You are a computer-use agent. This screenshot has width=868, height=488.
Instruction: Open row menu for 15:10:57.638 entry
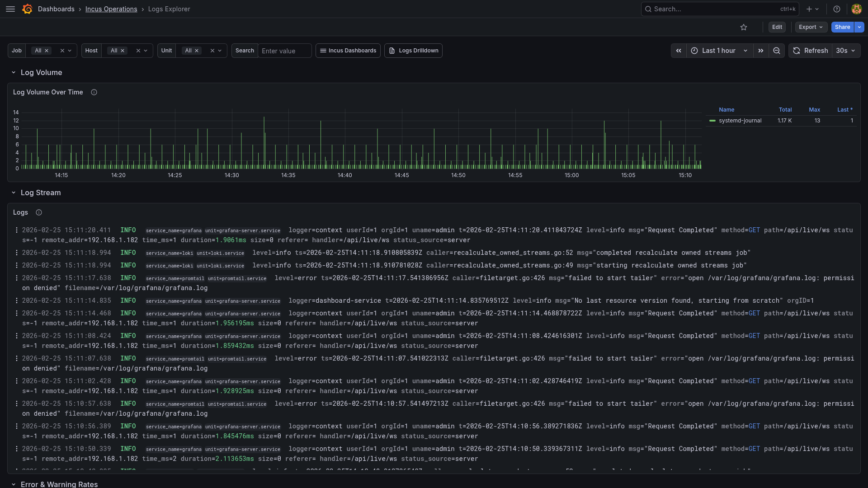click(17, 404)
